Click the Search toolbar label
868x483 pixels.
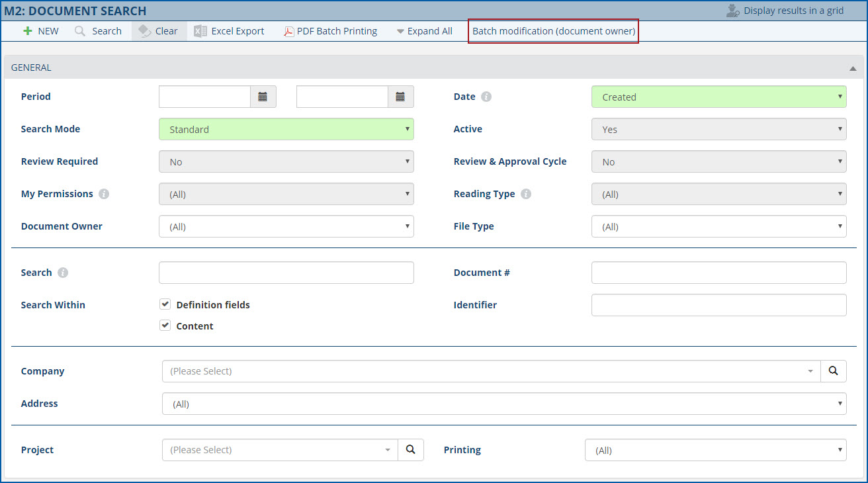click(107, 31)
